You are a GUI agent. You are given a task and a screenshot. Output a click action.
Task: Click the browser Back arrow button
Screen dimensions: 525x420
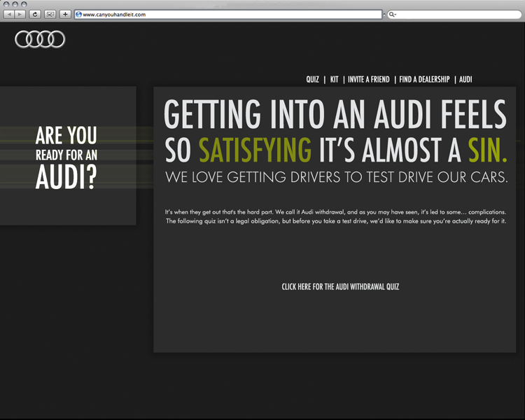coord(9,15)
